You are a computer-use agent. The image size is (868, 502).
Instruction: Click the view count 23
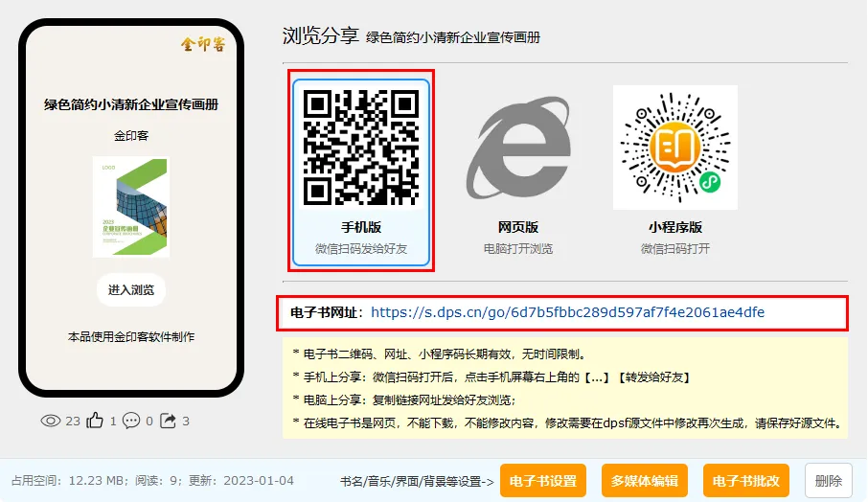[x=73, y=422]
